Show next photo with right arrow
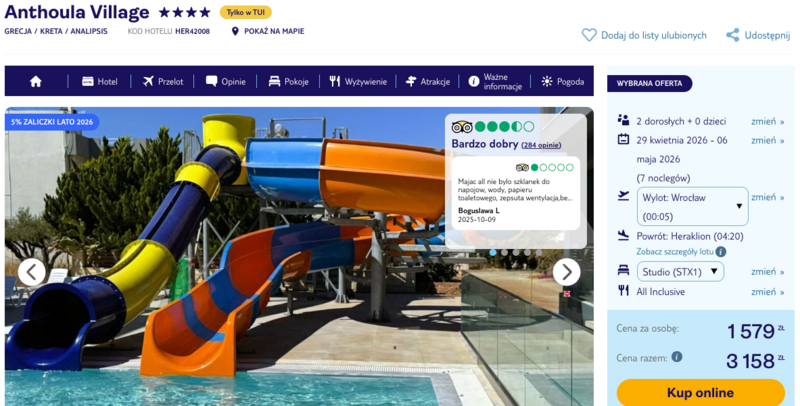The width and height of the screenshot is (800, 406). pos(566,271)
